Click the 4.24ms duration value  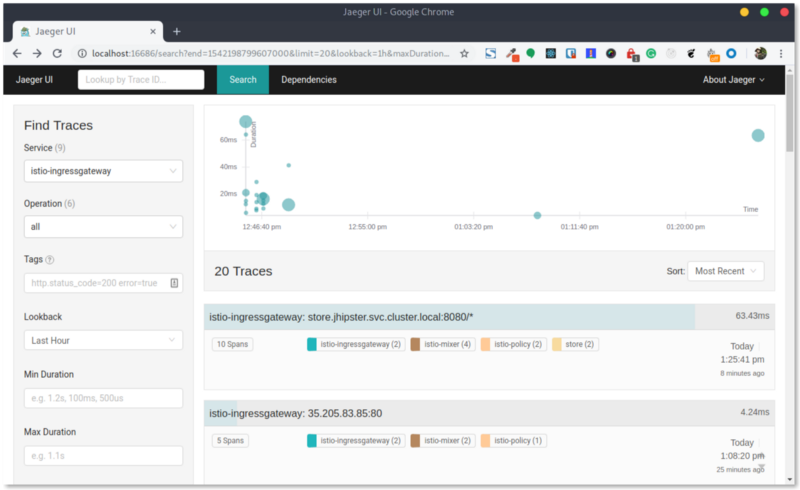[755, 412]
